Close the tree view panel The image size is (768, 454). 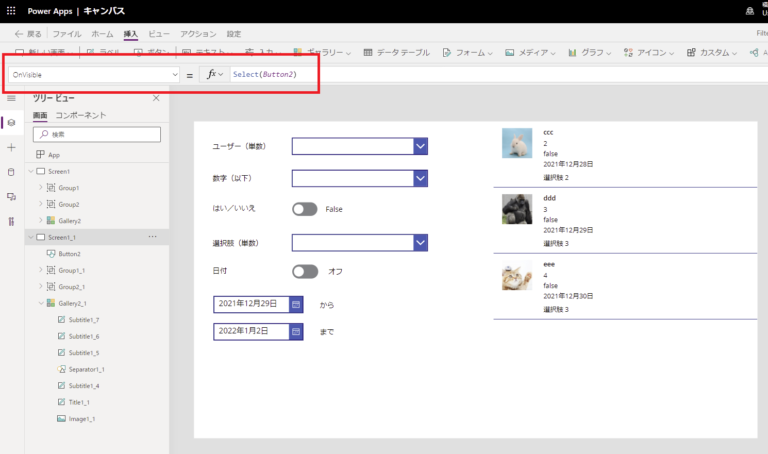click(x=156, y=98)
